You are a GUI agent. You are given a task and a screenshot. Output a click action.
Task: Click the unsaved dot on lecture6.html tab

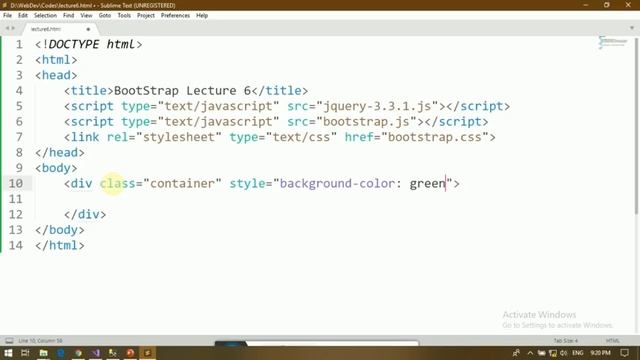88,29
